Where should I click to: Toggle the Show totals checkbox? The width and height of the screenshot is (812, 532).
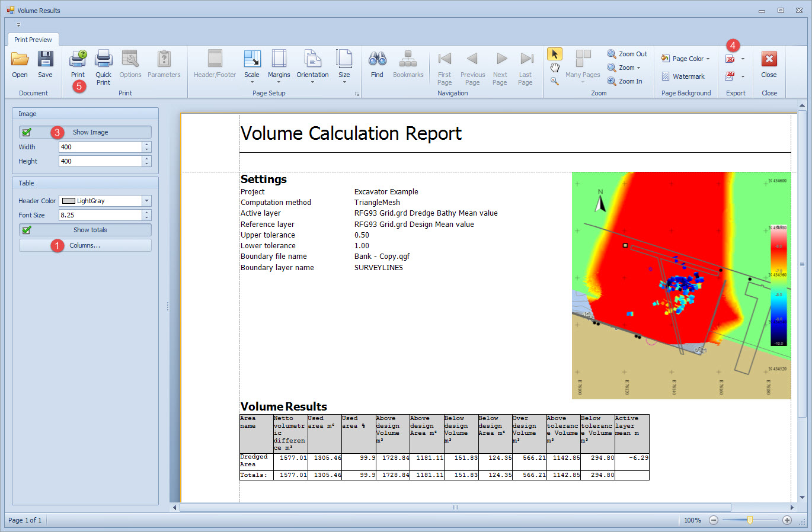coord(27,230)
